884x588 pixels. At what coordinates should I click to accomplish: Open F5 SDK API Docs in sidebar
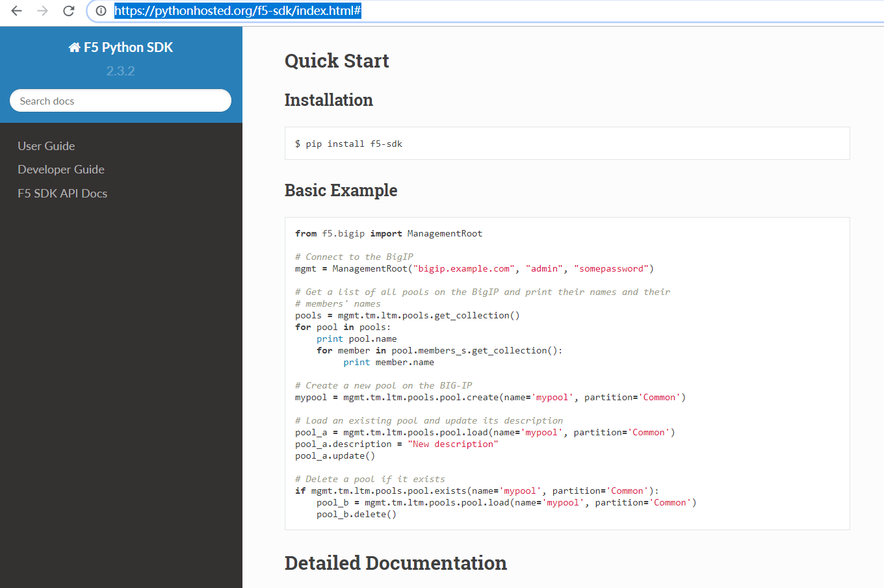[x=62, y=194]
